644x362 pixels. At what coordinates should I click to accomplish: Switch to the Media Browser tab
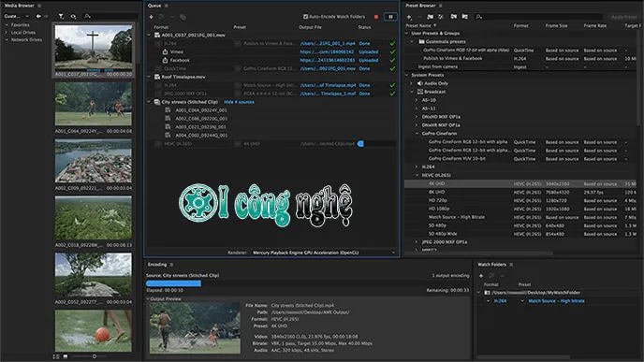coord(20,6)
